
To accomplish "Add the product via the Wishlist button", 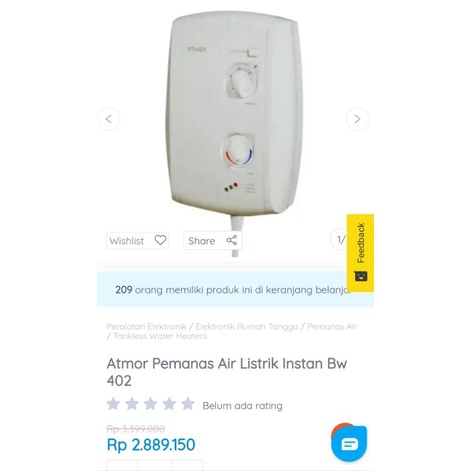I will pyautogui.click(x=138, y=240).
